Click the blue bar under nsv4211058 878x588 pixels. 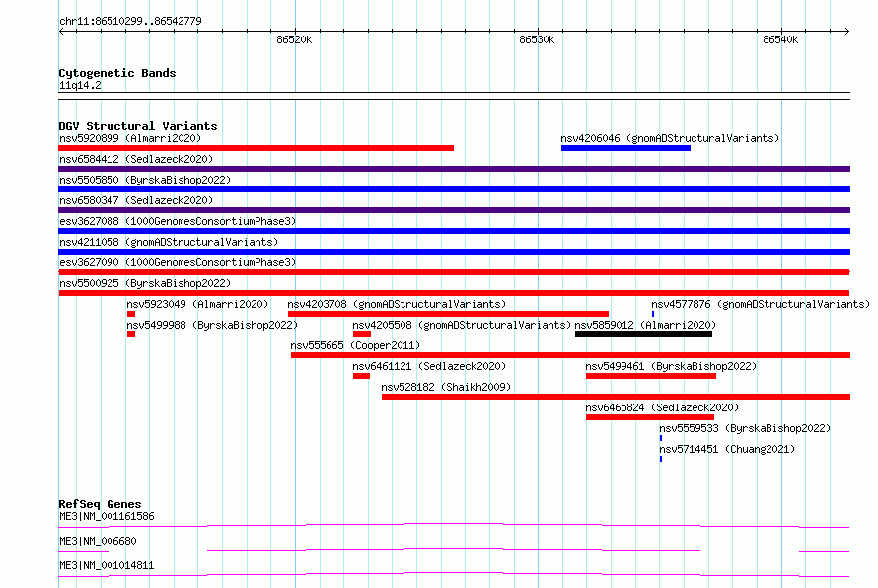pos(454,252)
